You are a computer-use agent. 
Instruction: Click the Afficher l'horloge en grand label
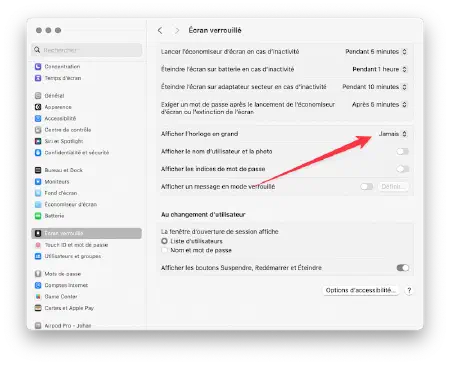[x=199, y=134]
